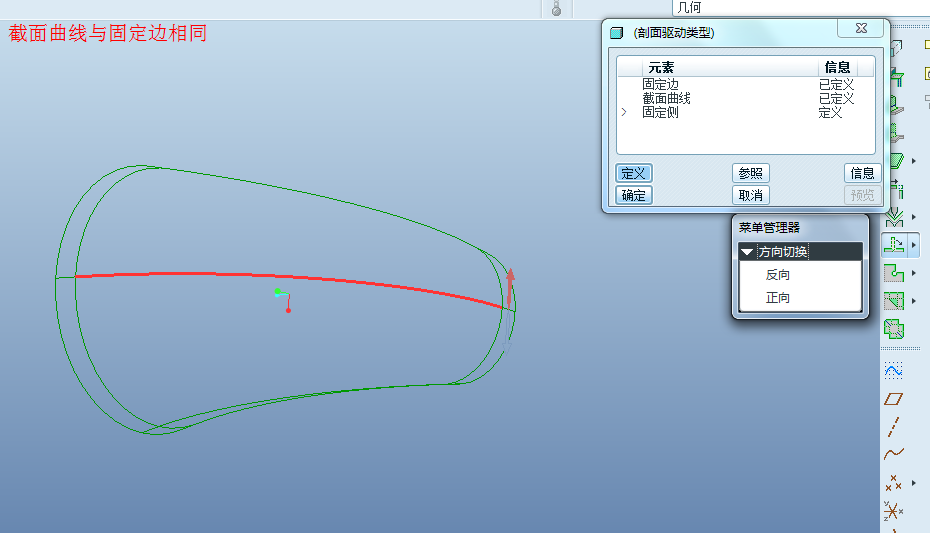This screenshot has width=930, height=533.
Task: Select the flange wall tool icon
Action: (896, 104)
